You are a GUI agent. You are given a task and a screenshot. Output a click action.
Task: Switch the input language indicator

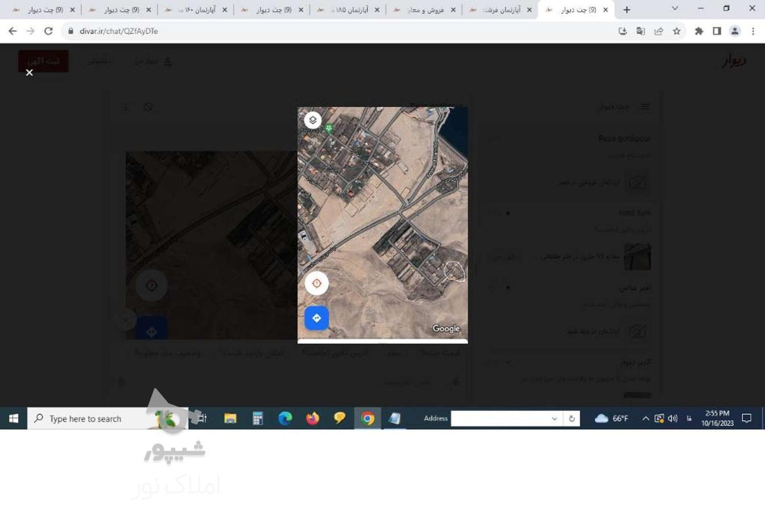click(x=689, y=418)
